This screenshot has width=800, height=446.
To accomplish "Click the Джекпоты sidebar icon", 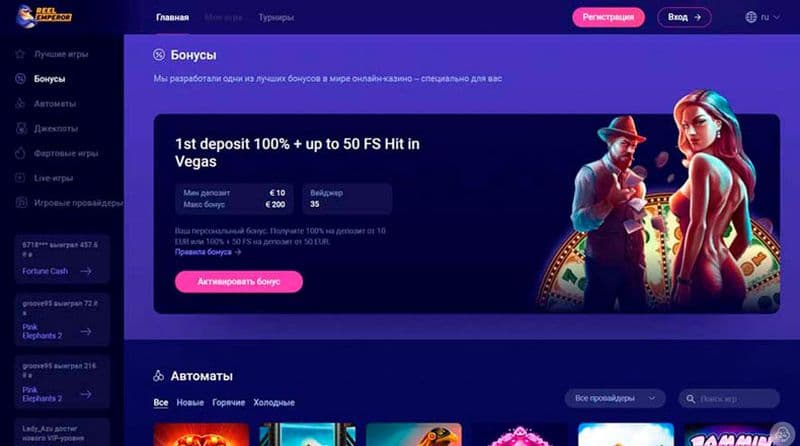I will [21, 128].
